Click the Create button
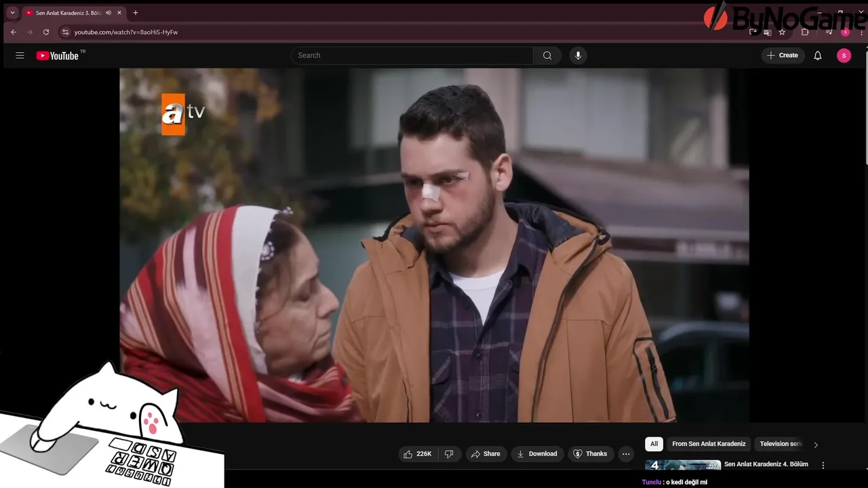 click(x=783, y=56)
